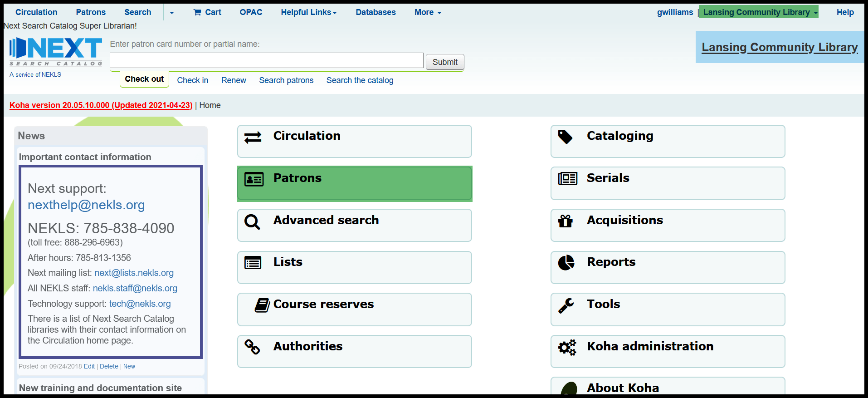Image resolution: width=868 pixels, height=398 pixels.
Task: Switch to the Renew tab
Action: 234,80
